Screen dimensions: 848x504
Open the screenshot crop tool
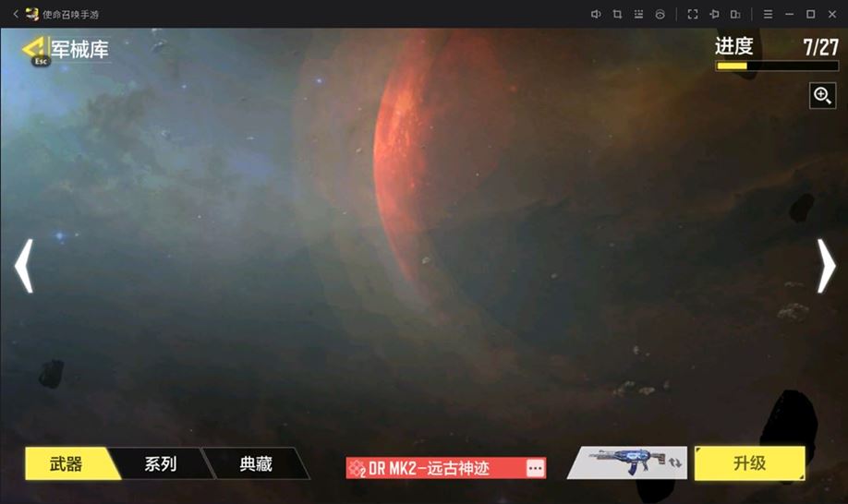(617, 14)
